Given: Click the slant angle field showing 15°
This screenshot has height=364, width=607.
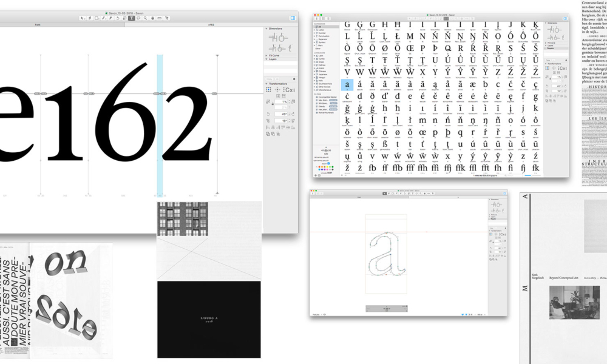Looking at the screenshot, I should [281, 121].
